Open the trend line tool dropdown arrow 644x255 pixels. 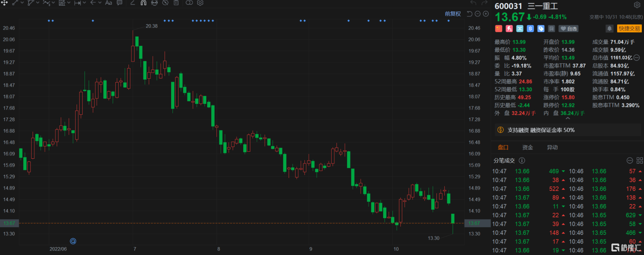(22, 3)
